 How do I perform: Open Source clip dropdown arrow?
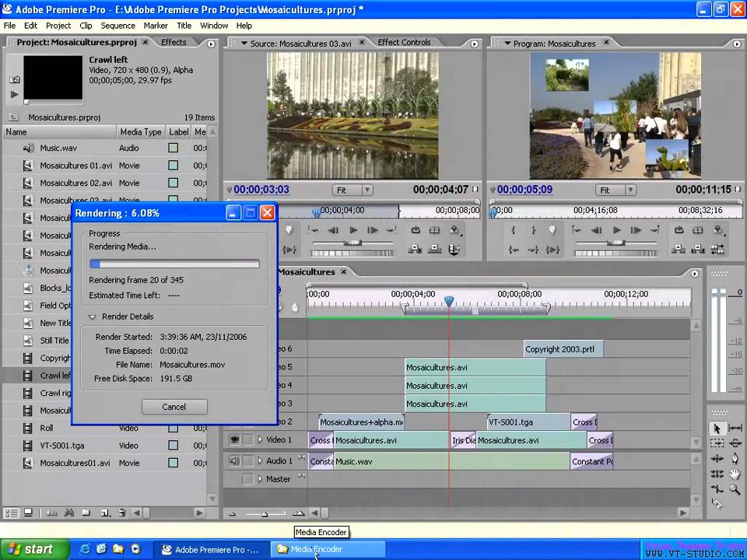click(244, 44)
